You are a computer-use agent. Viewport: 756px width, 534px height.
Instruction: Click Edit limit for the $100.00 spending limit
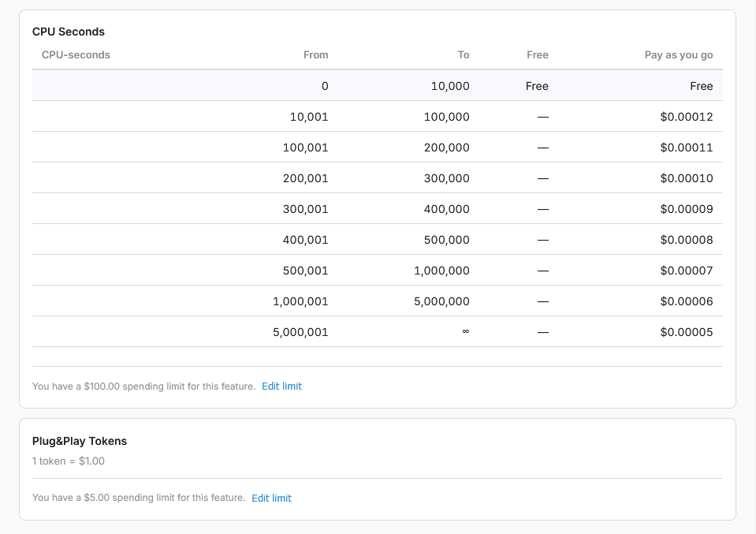[x=281, y=386]
